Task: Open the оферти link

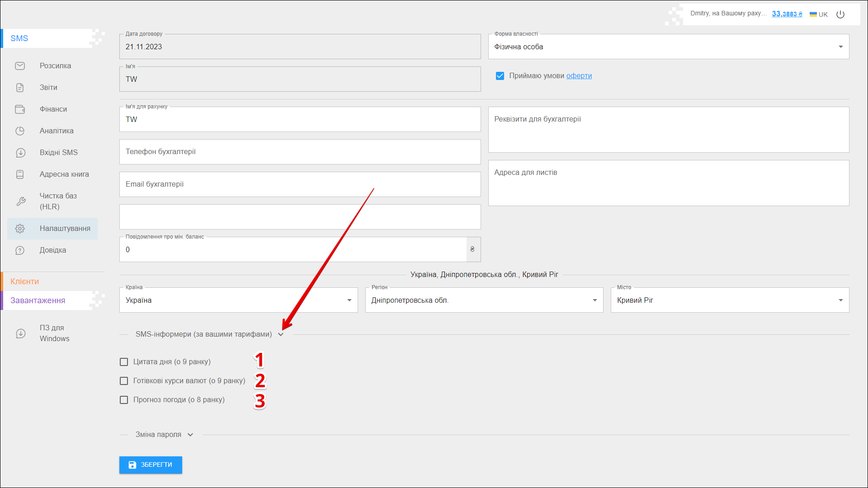Action: (579, 76)
